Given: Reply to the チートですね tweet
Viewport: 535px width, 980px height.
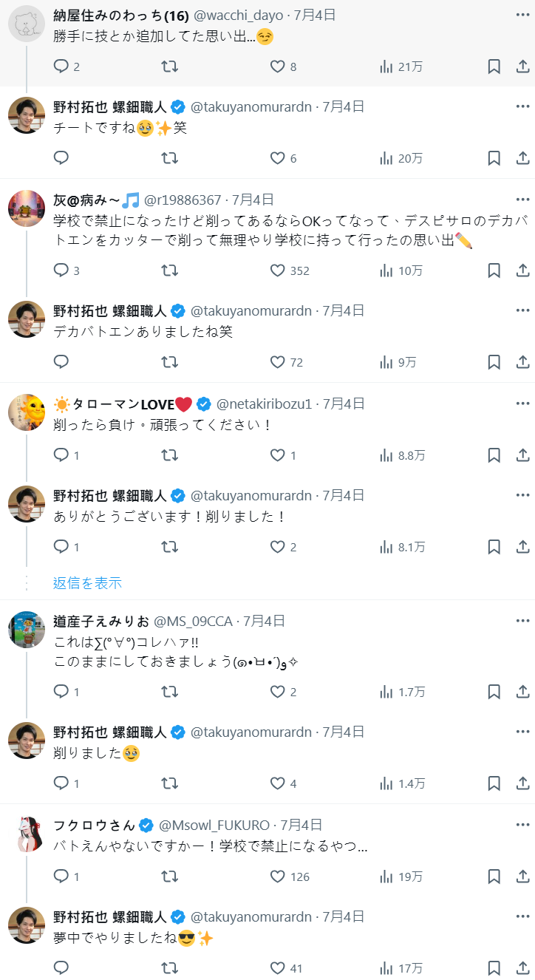Looking at the screenshot, I should pos(61,158).
